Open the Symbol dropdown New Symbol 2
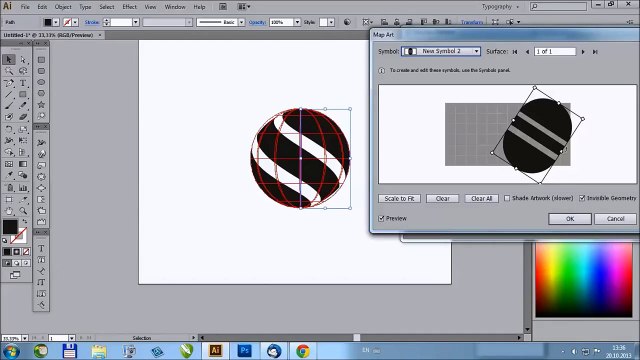Viewport: 640px width, 360px height. tap(441, 51)
